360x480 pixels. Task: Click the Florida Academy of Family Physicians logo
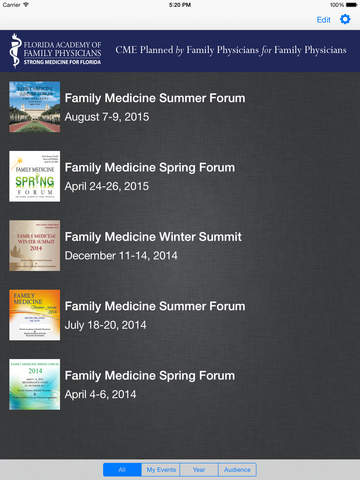(55, 50)
